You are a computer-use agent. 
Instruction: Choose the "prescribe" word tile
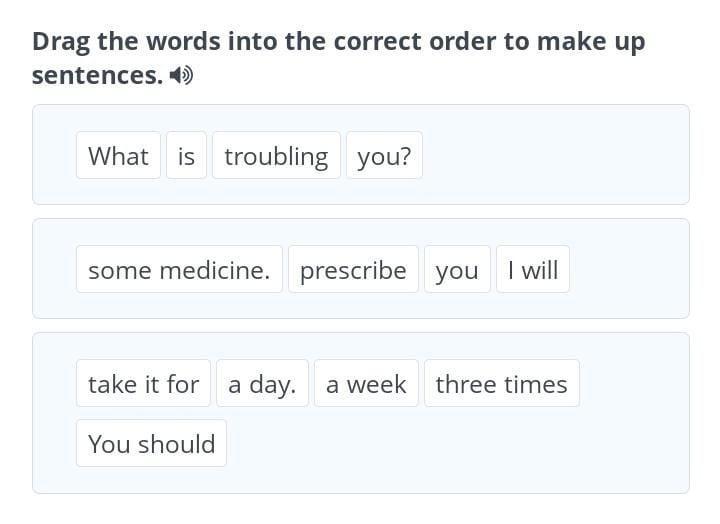tap(353, 269)
